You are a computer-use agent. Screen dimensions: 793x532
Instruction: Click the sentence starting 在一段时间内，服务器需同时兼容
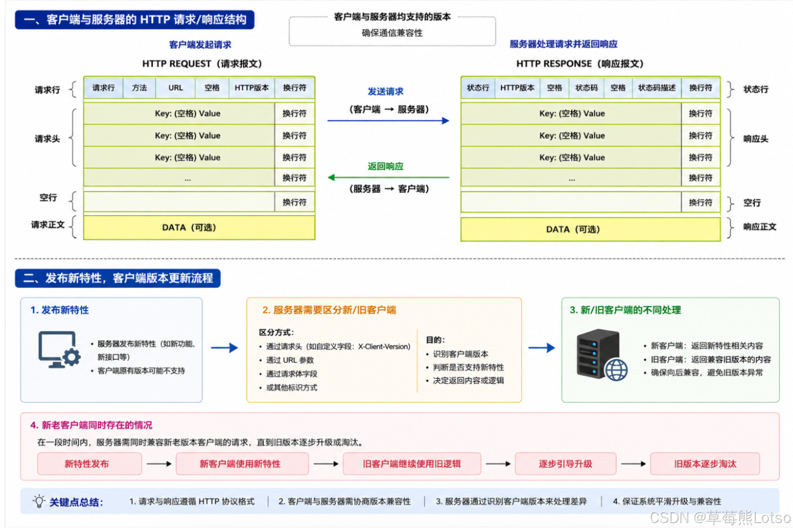pos(200,443)
